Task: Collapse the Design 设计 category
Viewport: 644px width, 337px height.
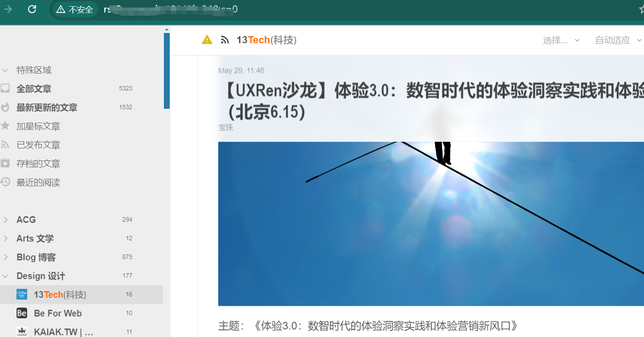Action: coord(5,276)
